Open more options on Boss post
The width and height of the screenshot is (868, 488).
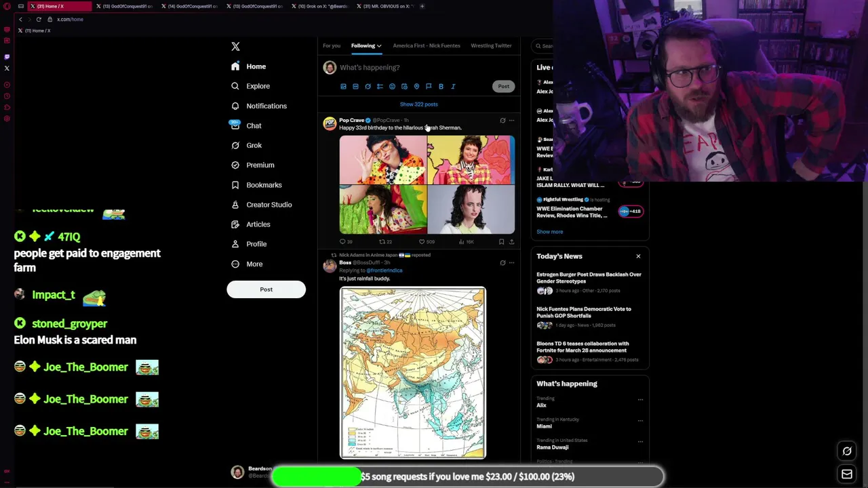[512, 263]
